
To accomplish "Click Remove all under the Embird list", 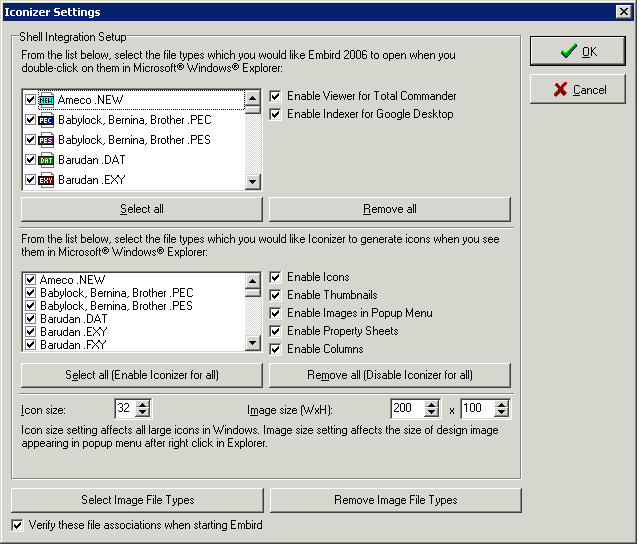I will tap(390, 209).
